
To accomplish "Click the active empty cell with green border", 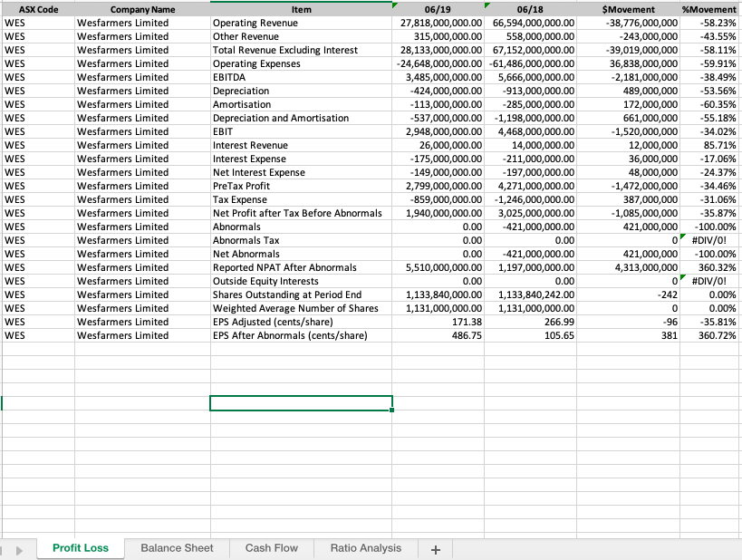I will click(x=301, y=403).
